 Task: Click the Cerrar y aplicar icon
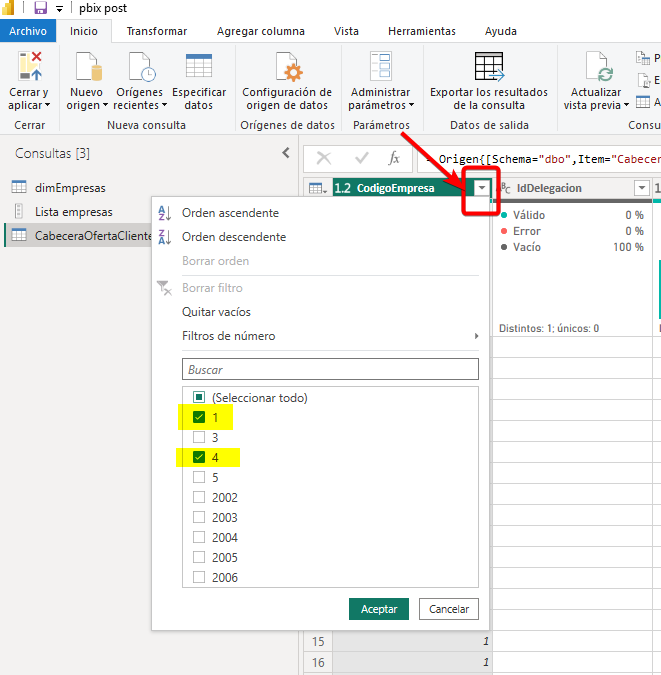click(x=29, y=68)
